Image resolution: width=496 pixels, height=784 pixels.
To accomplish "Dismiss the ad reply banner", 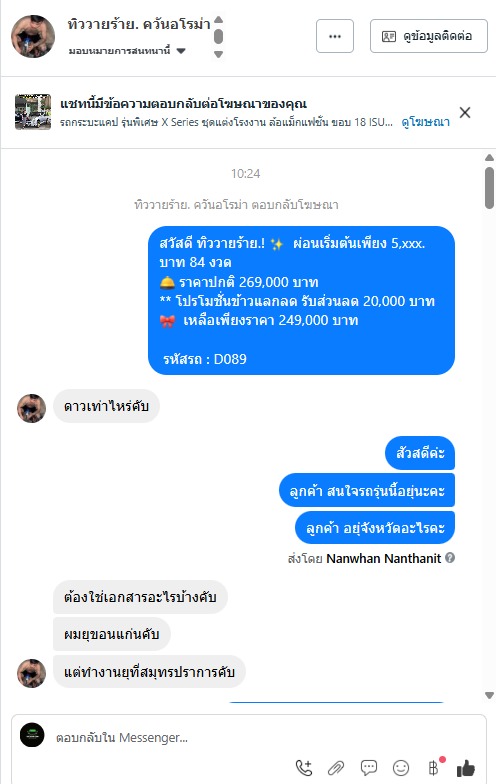I will tap(465, 112).
